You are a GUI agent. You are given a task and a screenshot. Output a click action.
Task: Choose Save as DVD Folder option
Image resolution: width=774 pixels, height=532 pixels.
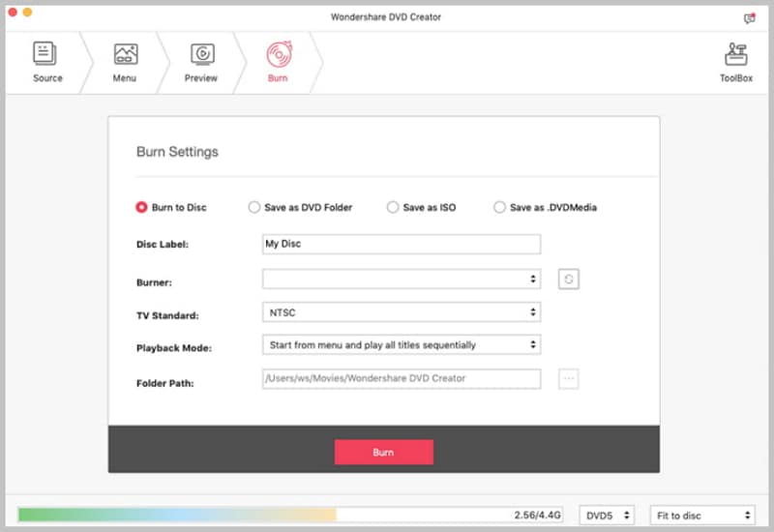pyautogui.click(x=300, y=207)
